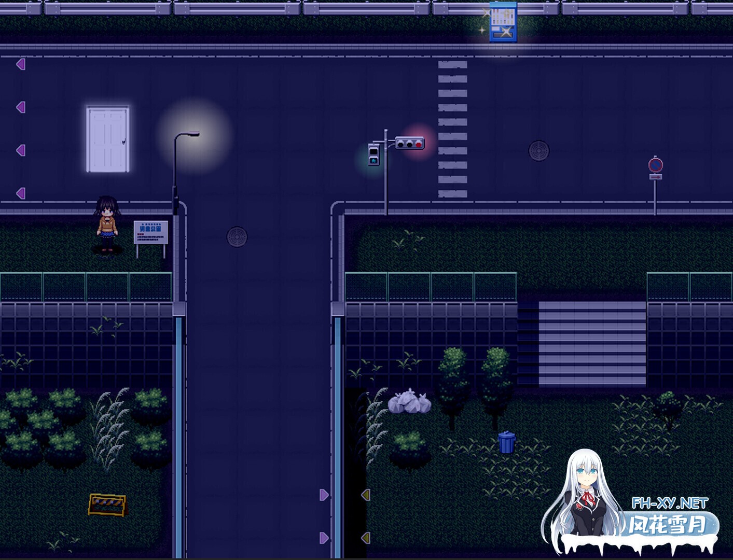
Task: Click the lowest purple right-pointing arrow
Action: 324,538
